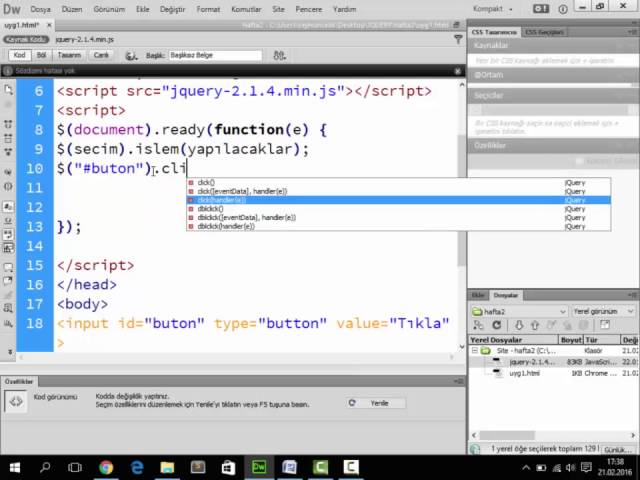Viewport: 640px width, 480px height.
Task: Click the Collapse Selection icon
Action: pyautogui.click(x=8, y=138)
